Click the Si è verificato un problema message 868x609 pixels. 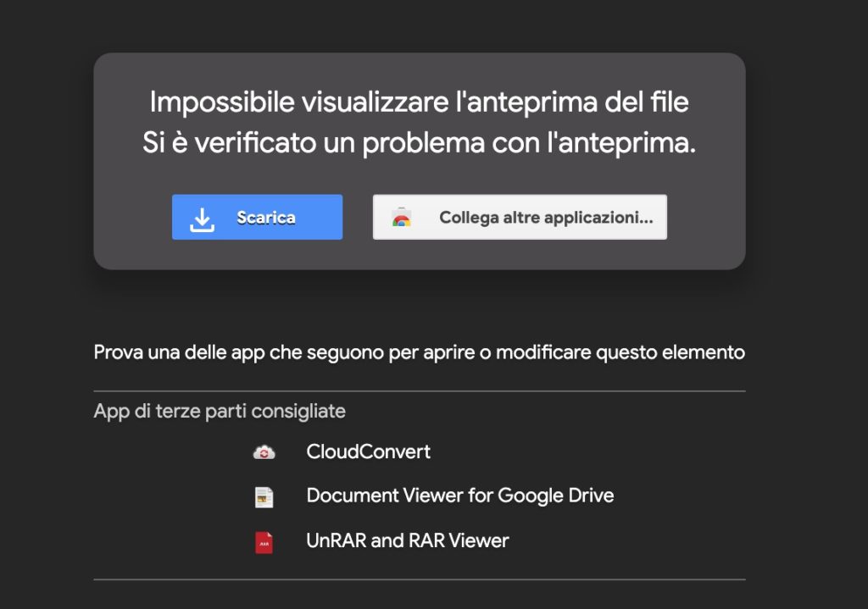(x=419, y=144)
